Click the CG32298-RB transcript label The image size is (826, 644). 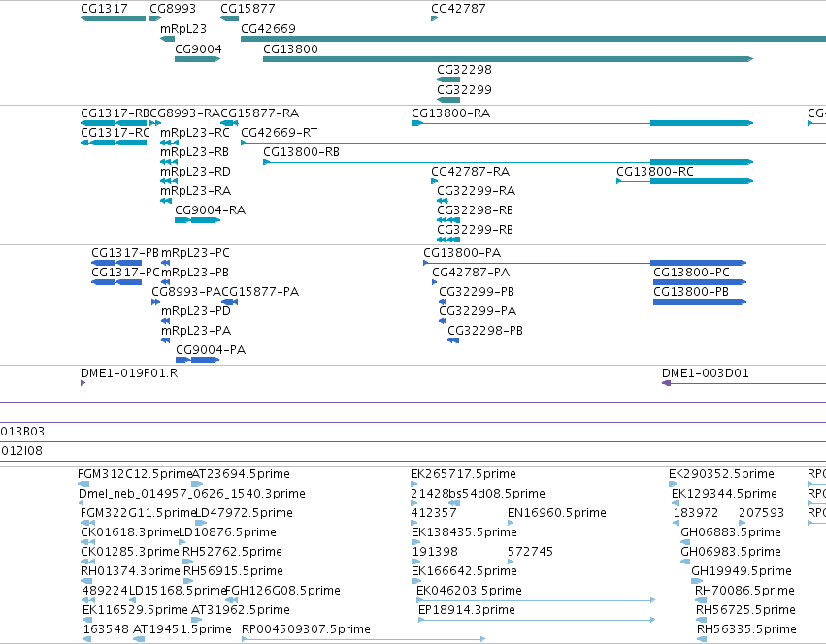[x=476, y=210]
